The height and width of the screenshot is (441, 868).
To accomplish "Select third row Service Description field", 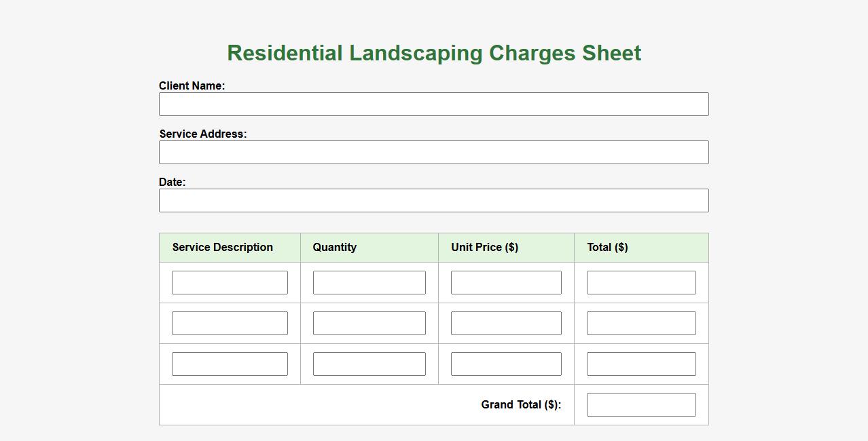I will point(230,364).
